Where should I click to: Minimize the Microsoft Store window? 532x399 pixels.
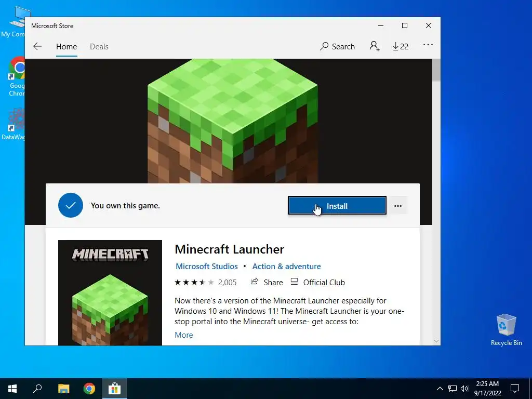pos(381,26)
